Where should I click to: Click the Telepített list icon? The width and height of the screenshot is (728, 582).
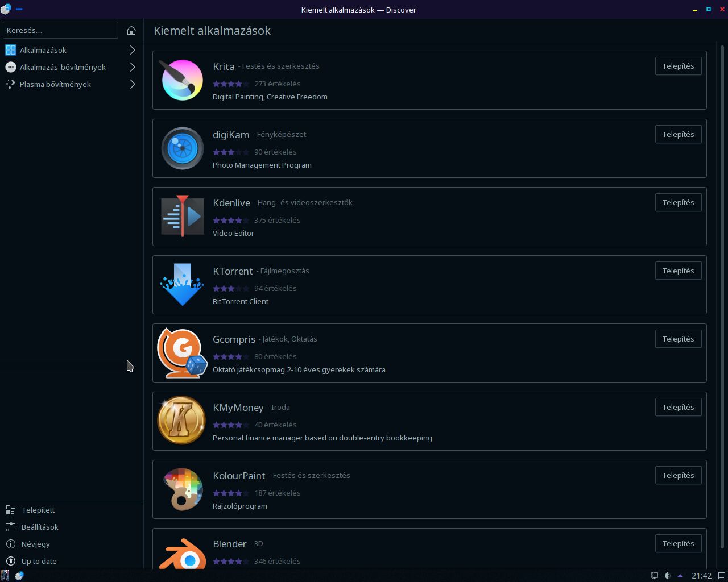point(10,510)
